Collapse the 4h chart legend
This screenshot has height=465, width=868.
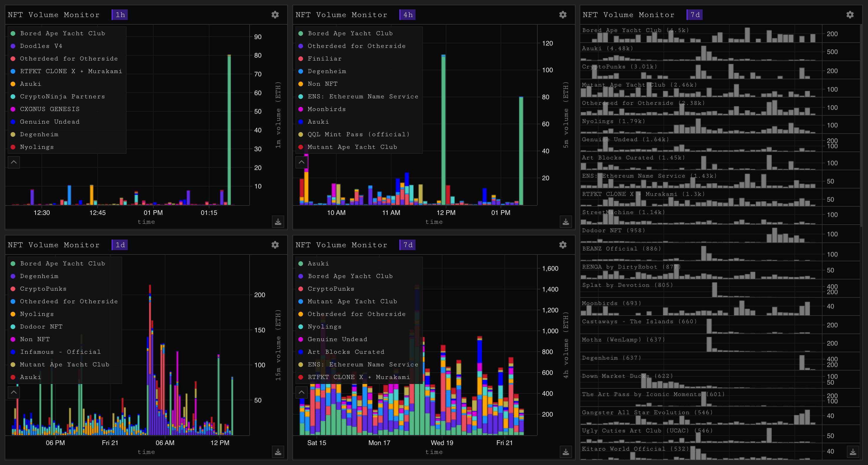302,162
